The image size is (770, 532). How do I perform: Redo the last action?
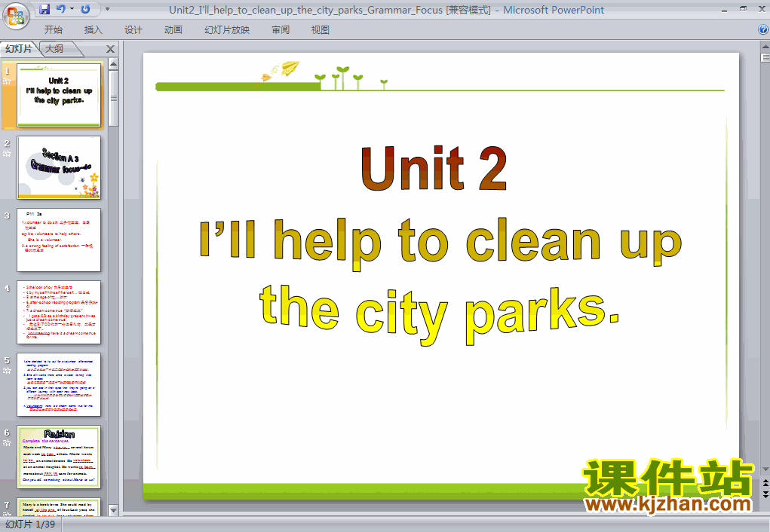[x=85, y=9]
